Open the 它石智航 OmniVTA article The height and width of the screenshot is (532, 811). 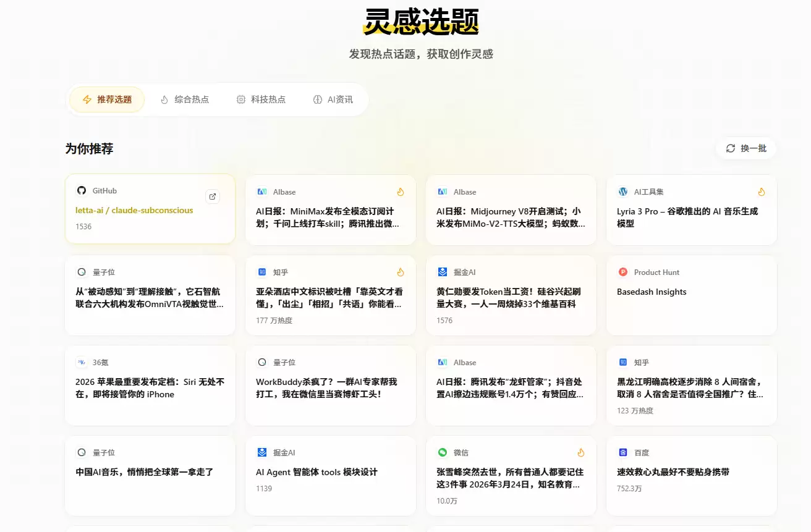tap(150, 298)
